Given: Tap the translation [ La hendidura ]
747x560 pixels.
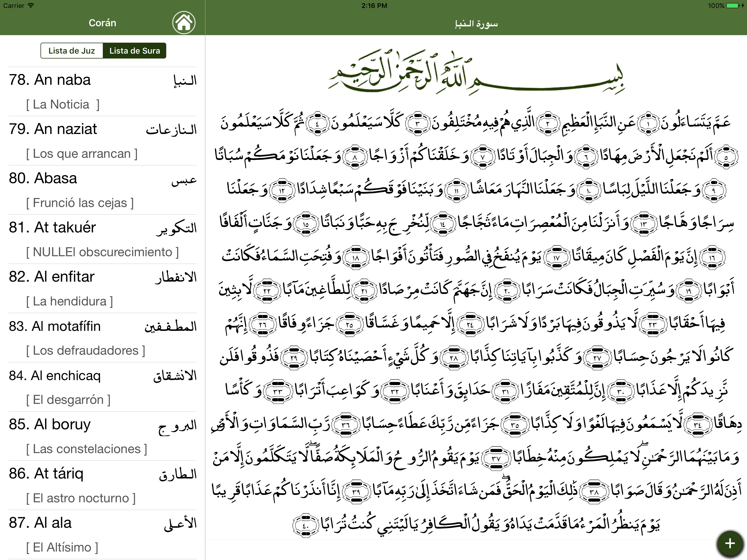Looking at the screenshot, I should [x=69, y=302].
